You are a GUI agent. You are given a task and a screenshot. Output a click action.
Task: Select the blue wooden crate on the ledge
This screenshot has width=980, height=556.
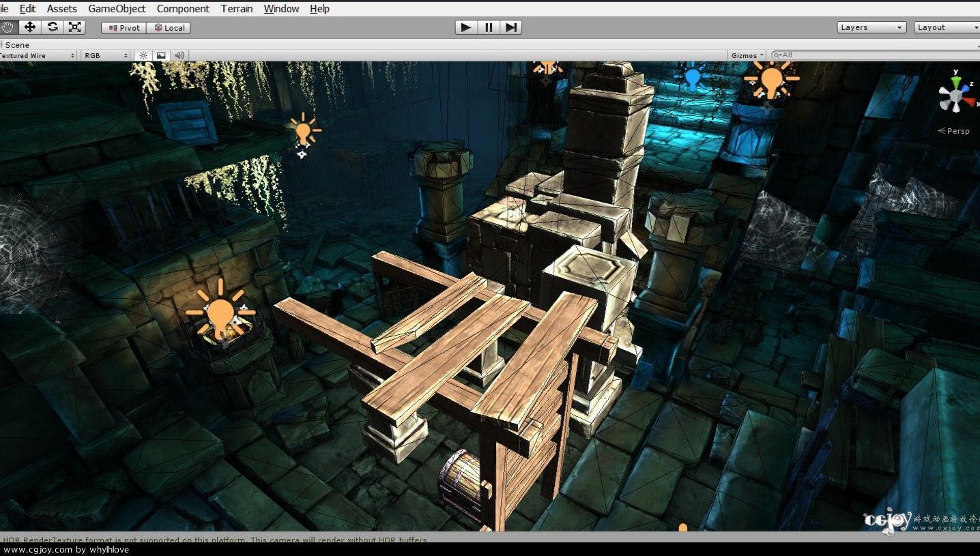click(187, 122)
